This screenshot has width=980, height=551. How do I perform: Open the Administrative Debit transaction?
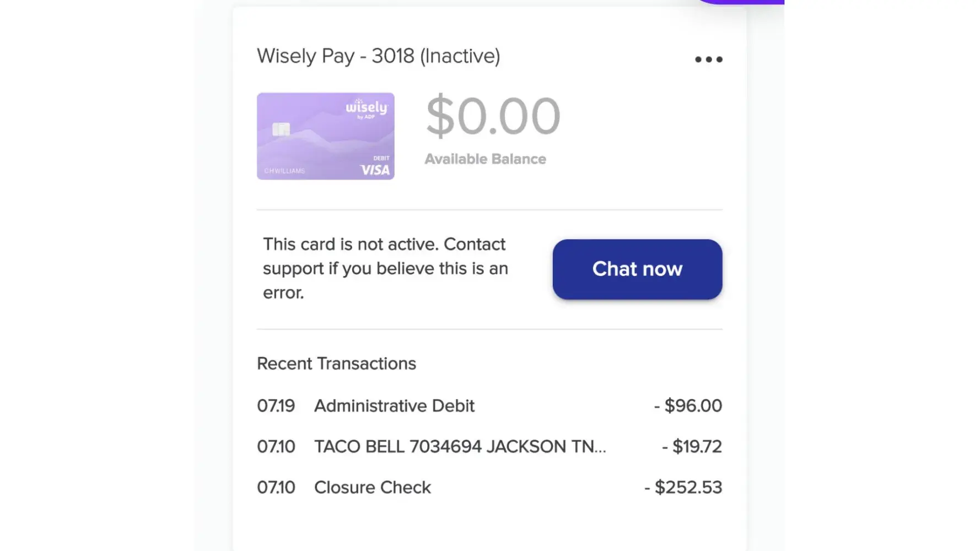(394, 406)
